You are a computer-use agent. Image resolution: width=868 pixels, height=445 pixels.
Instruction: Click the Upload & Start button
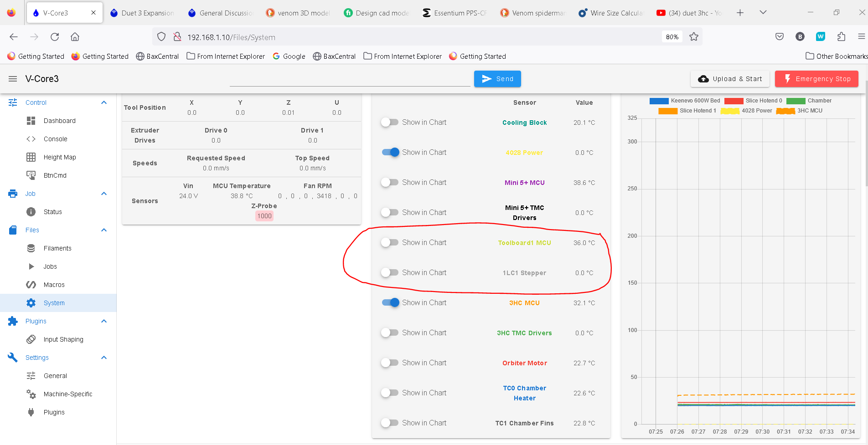coord(730,79)
